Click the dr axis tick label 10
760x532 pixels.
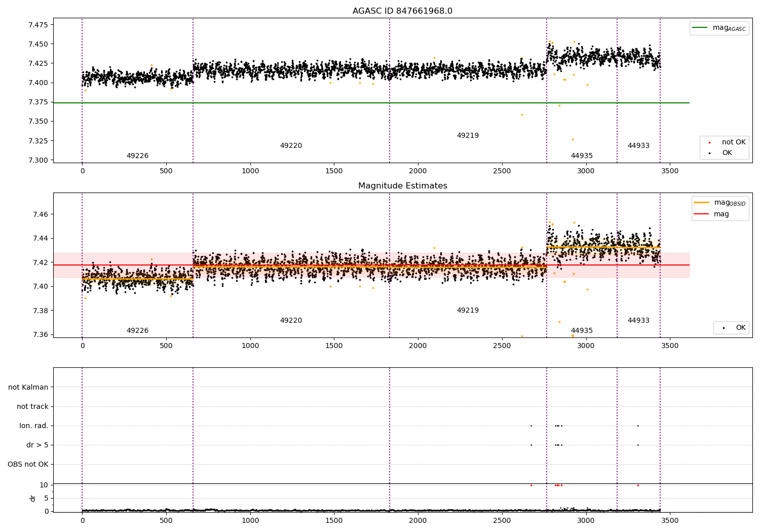point(44,485)
